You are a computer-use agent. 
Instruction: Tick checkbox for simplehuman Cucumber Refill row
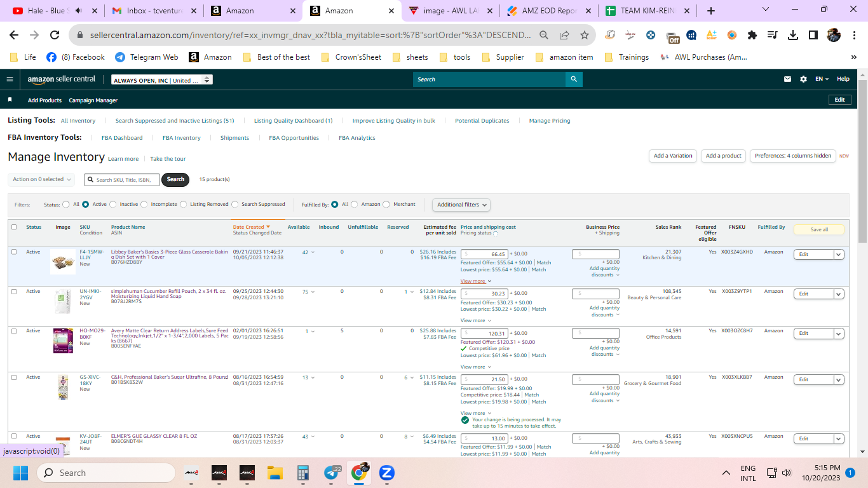pyautogui.click(x=14, y=291)
